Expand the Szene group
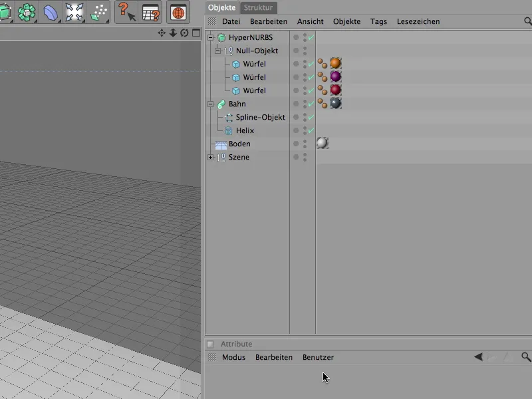 point(209,157)
